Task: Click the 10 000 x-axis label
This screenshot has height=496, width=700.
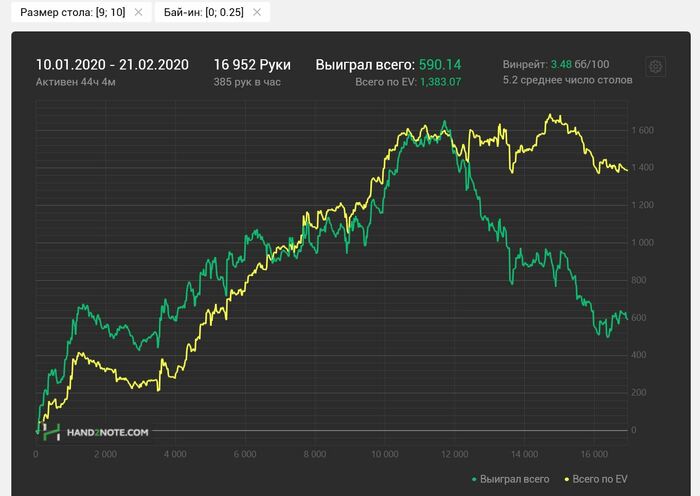Action: coord(385,454)
